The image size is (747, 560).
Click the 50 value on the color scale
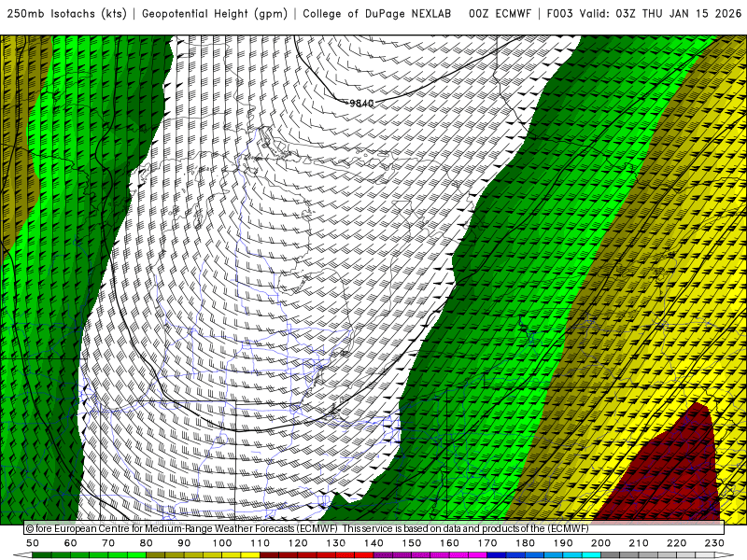point(32,543)
